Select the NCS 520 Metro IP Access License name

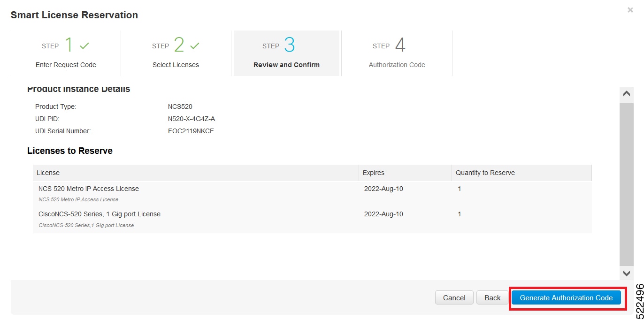(x=89, y=189)
